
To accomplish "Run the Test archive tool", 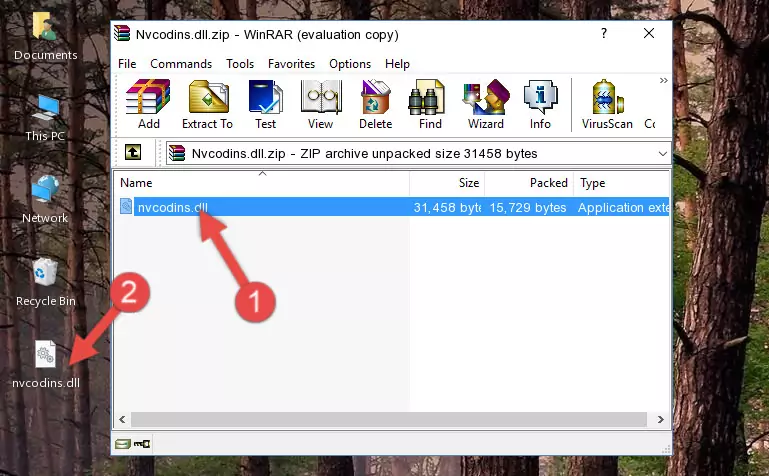I will click(x=265, y=104).
